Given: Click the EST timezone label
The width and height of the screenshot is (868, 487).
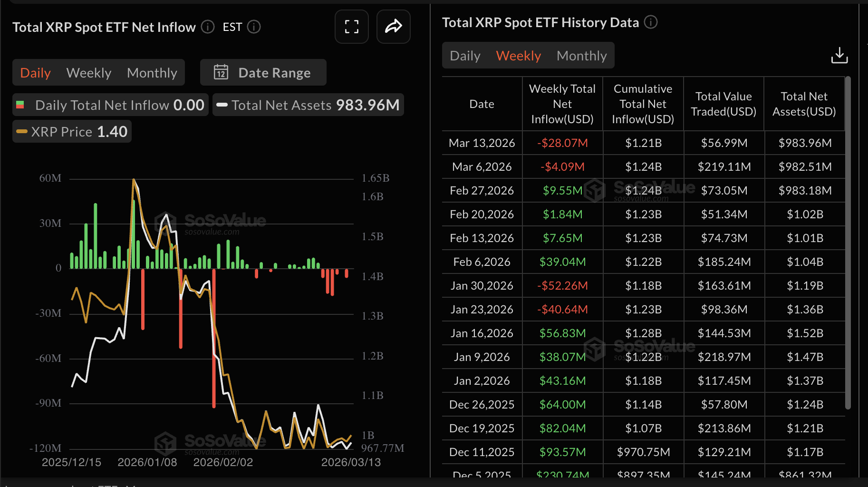Looking at the screenshot, I should tap(232, 27).
